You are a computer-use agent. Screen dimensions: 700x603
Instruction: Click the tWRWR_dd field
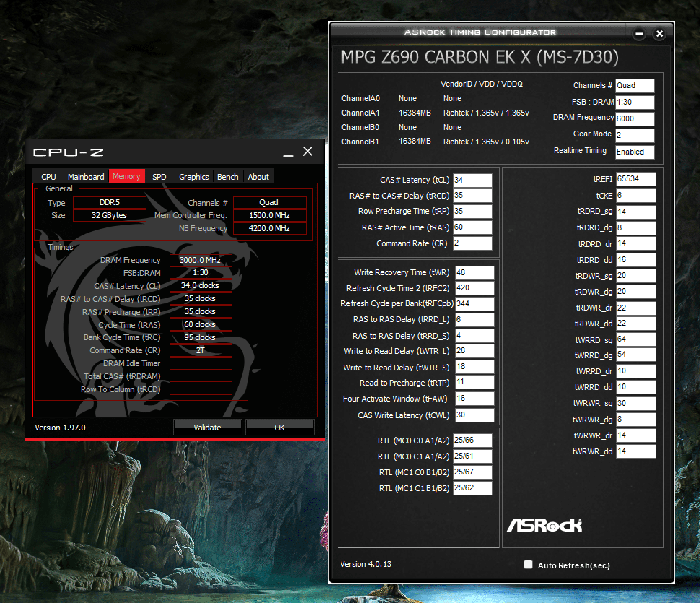click(x=636, y=451)
